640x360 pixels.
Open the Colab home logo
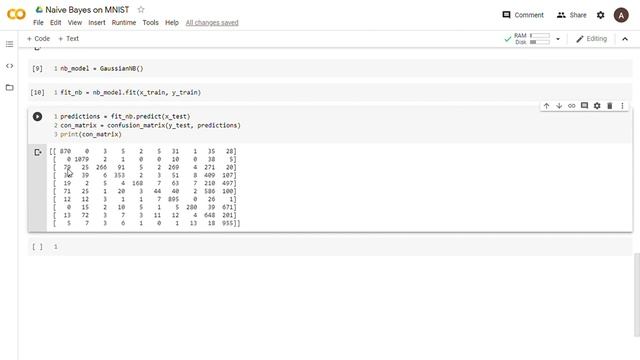click(x=16, y=14)
